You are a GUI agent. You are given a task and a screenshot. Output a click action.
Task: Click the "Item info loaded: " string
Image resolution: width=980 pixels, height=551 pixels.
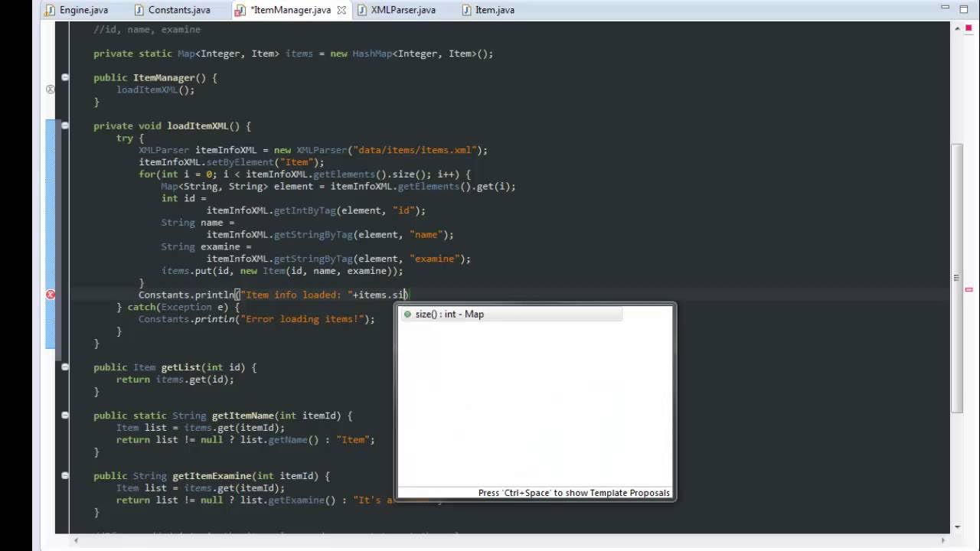pyautogui.click(x=296, y=295)
